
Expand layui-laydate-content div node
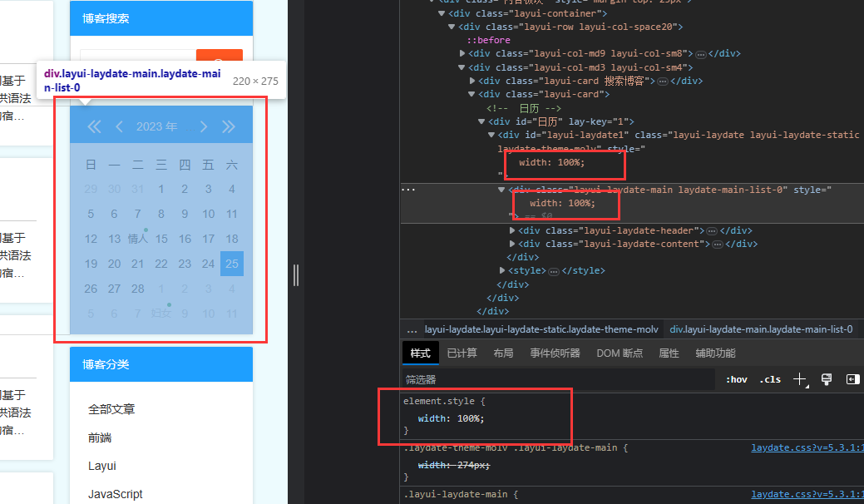tap(512, 244)
